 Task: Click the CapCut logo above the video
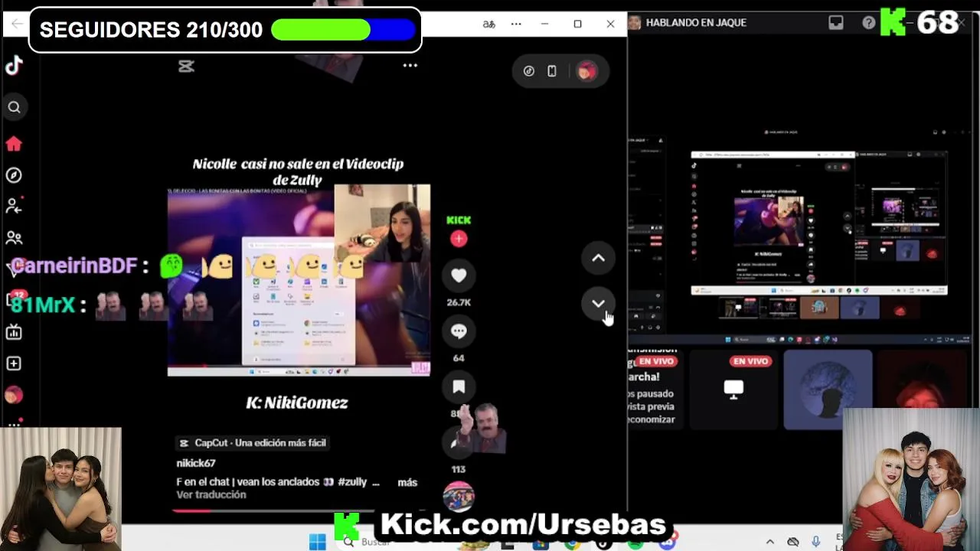tap(186, 67)
